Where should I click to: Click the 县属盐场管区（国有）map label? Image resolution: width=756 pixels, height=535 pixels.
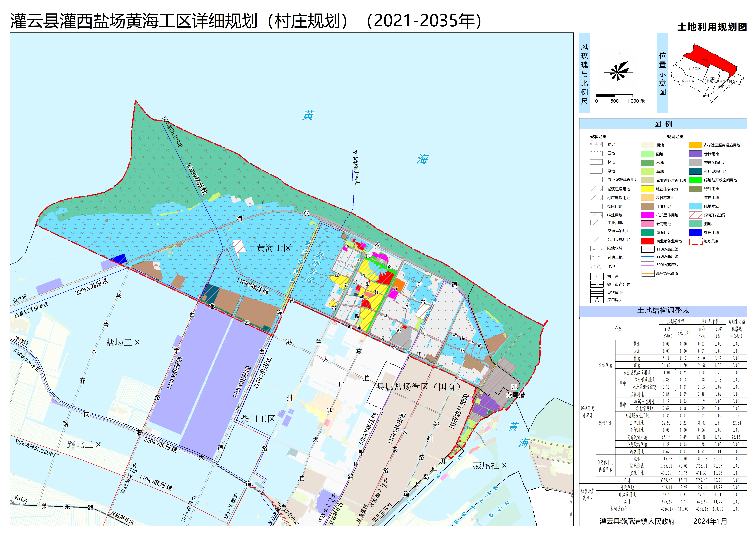click(418, 387)
